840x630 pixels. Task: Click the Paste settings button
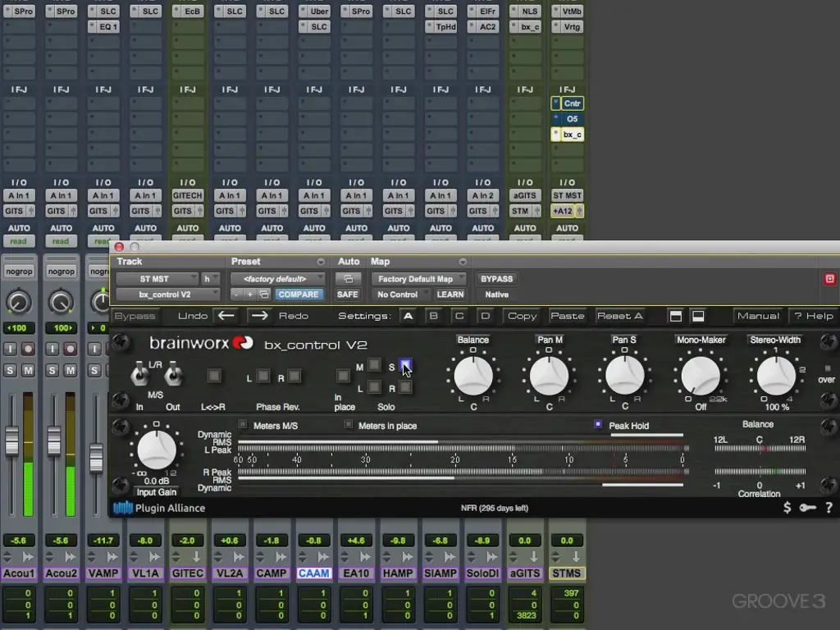point(568,316)
